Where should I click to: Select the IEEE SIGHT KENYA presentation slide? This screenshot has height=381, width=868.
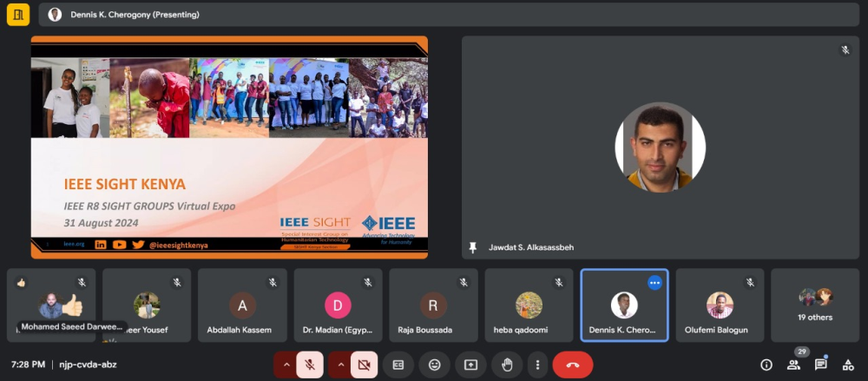[229, 147]
